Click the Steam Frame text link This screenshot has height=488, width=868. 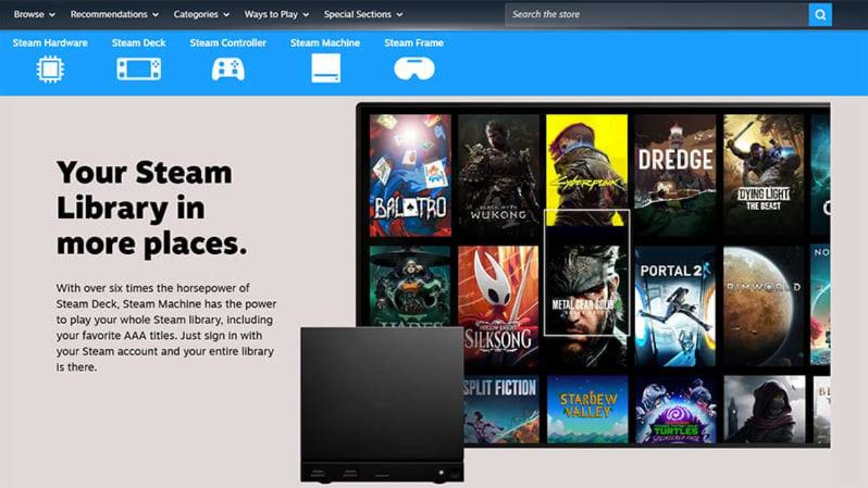pos(414,43)
